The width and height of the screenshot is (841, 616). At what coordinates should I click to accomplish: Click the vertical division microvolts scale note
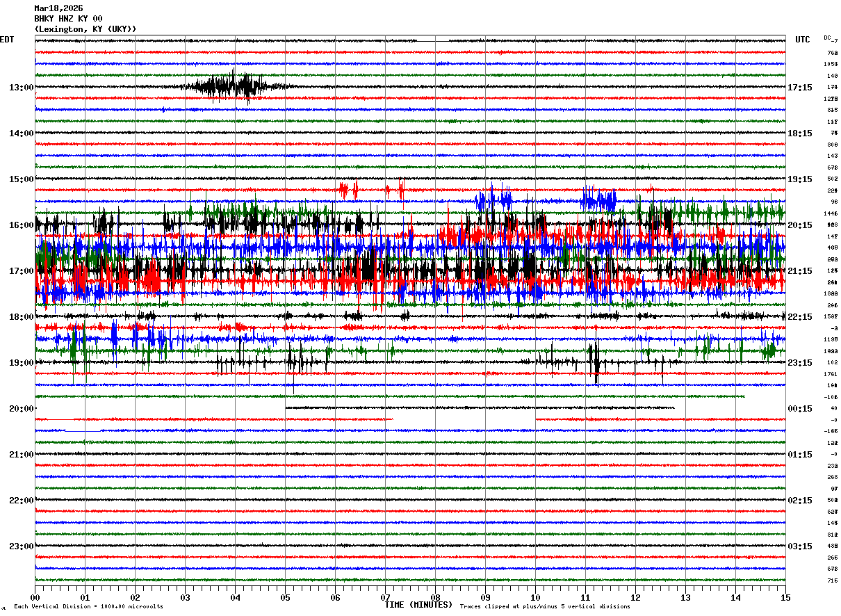pos(89,607)
